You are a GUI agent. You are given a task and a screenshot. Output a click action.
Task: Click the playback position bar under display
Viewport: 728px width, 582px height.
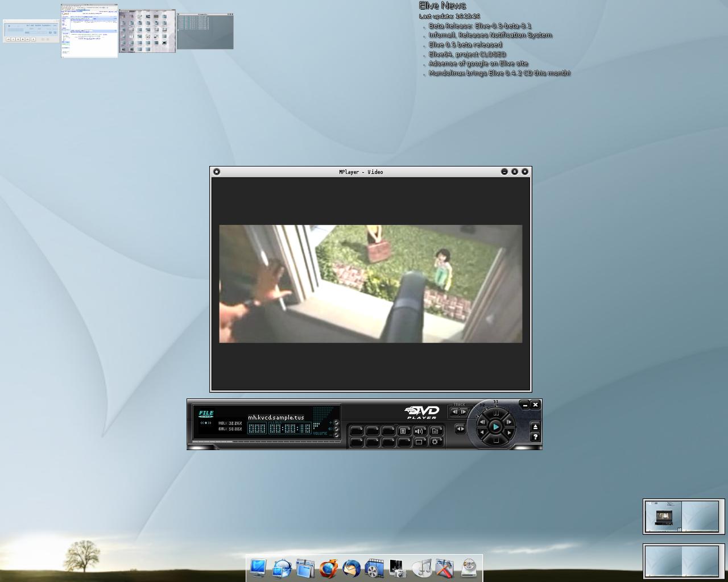pos(267,442)
